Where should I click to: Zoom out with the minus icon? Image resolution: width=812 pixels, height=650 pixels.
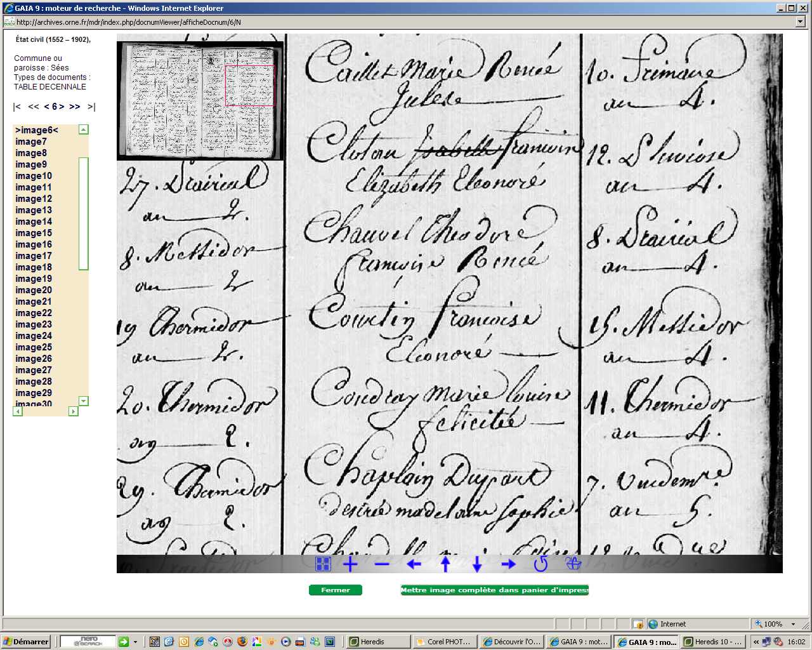pyautogui.click(x=382, y=564)
